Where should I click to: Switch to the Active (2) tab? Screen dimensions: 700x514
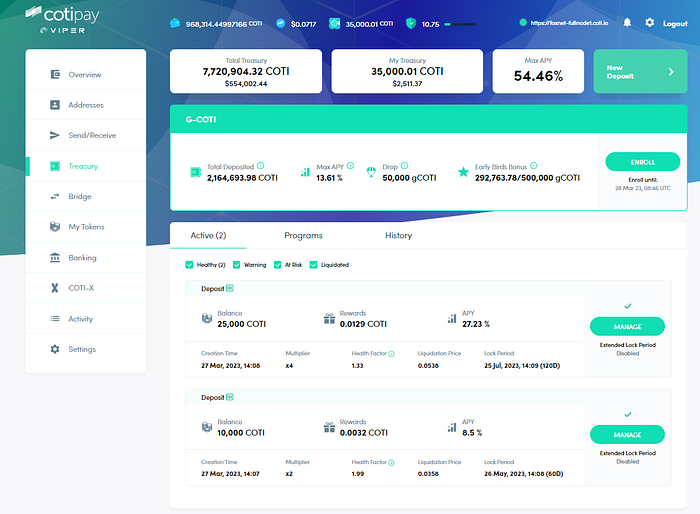[x=208, y=235]
